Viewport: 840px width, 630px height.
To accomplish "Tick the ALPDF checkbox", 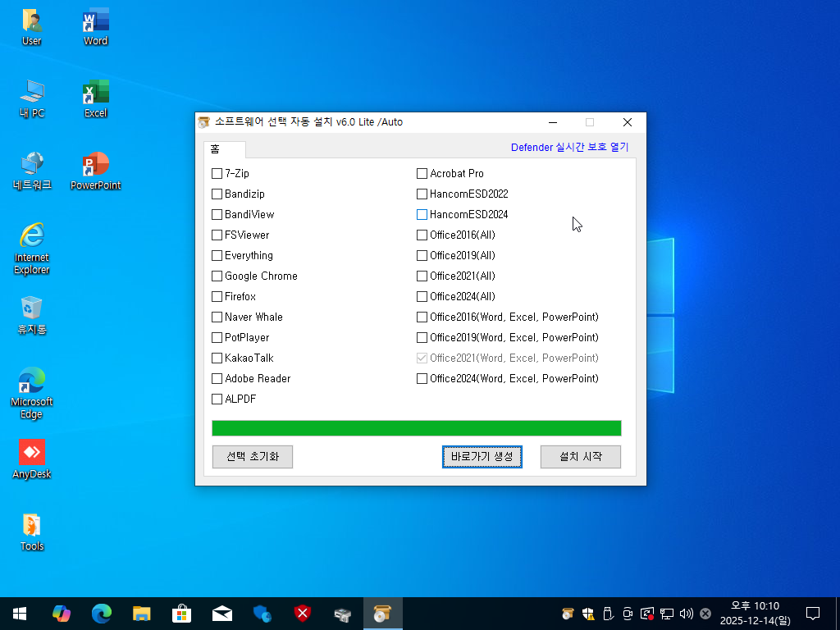I will (x=217, y=399).
